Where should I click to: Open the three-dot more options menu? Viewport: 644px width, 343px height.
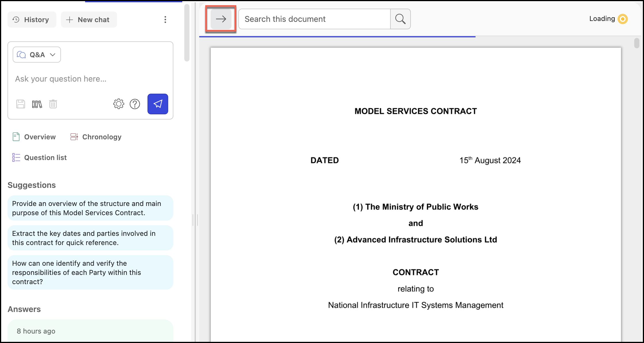(165, 20)
